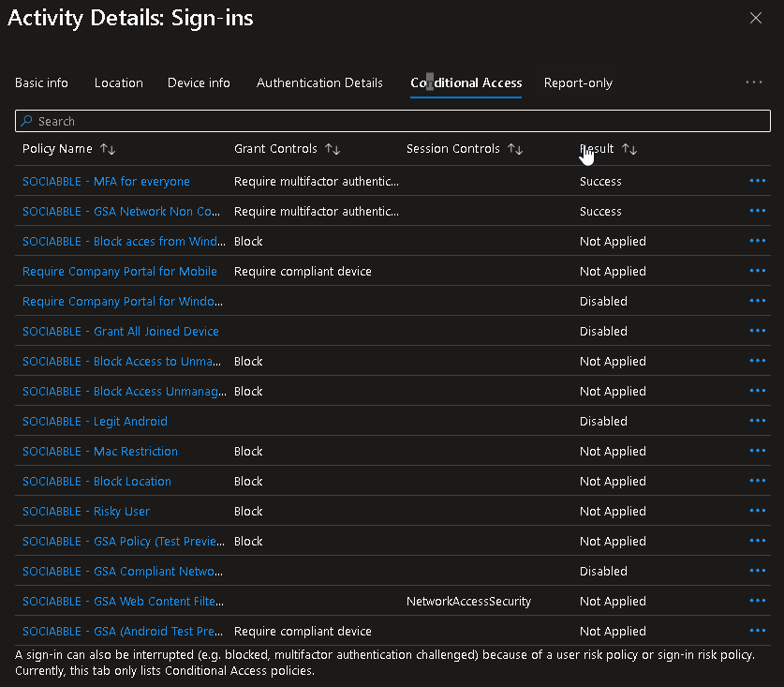The image size is (784, 687).
Task: Open ellipsis menu for Require Company Portal for Windo... row
Action: pos(758,301)
